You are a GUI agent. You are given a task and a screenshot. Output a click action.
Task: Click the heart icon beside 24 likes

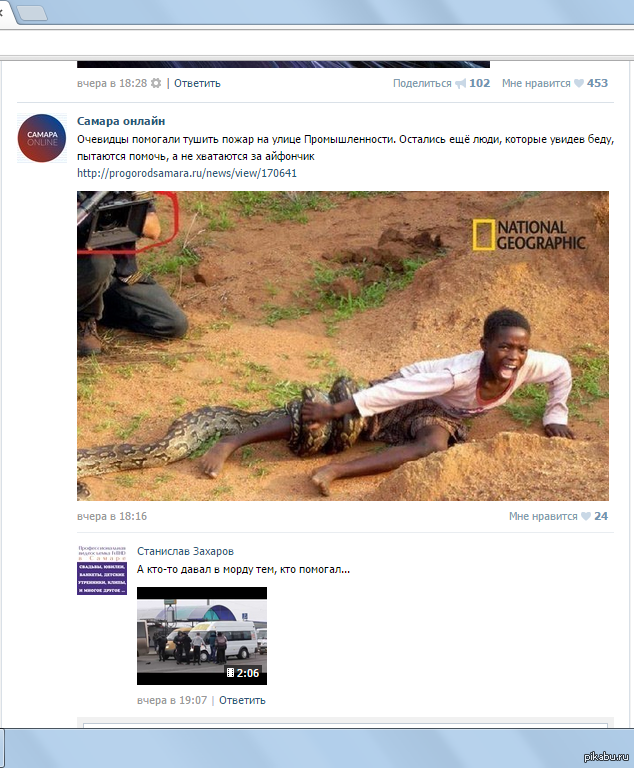pos(584,516)
